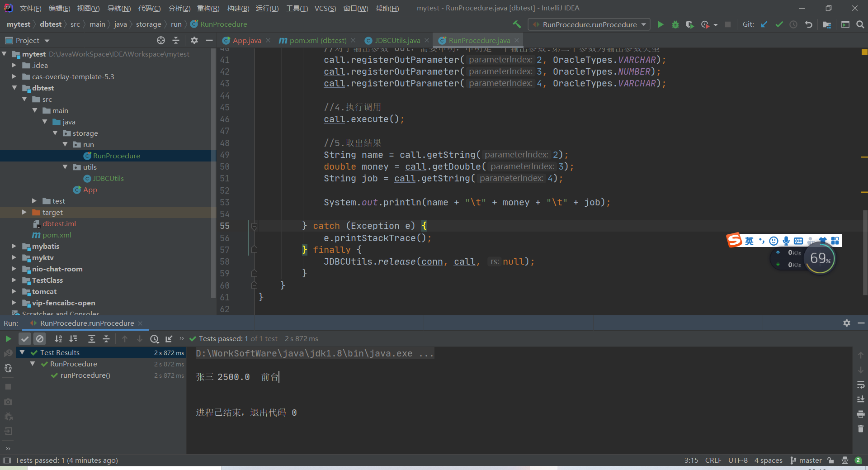This screenshot has width=868, height=470.
Task: Close the RunProcedure.java editor tab
Action: click(x=517, y=40)
